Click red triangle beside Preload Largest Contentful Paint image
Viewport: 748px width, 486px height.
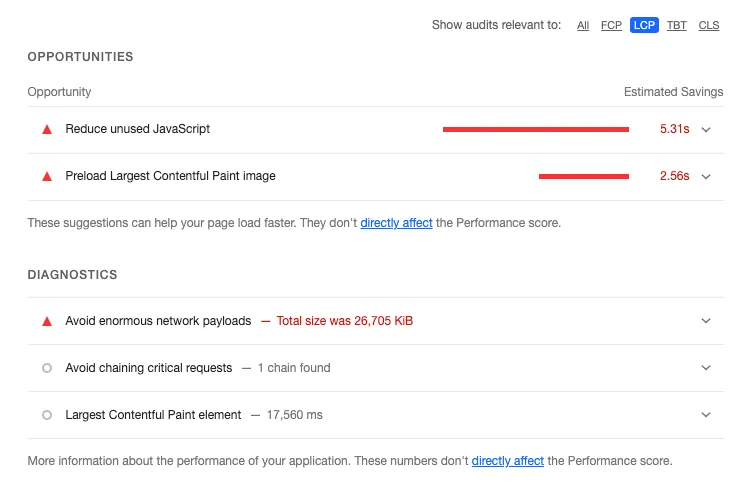[46, 176]
